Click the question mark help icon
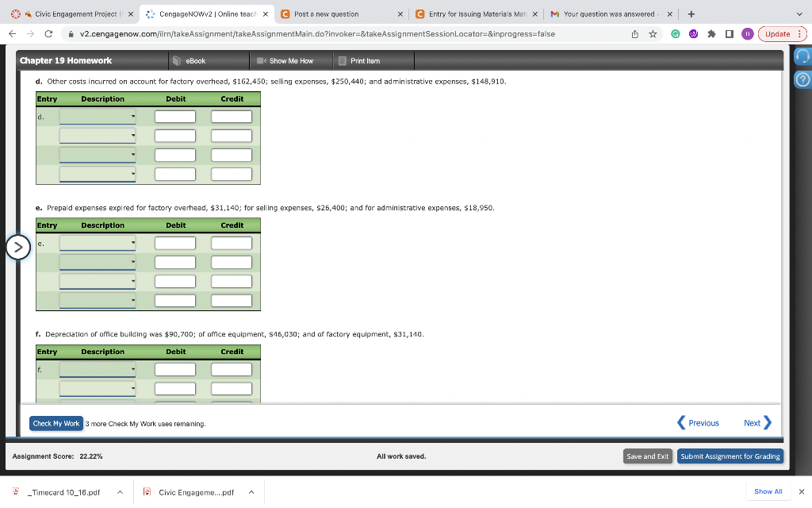812x508 pixels. click(801, 79)
